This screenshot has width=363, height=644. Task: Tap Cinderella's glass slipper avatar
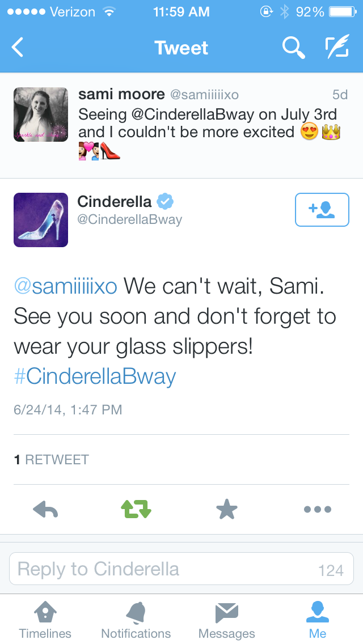(x=41, y=220)
